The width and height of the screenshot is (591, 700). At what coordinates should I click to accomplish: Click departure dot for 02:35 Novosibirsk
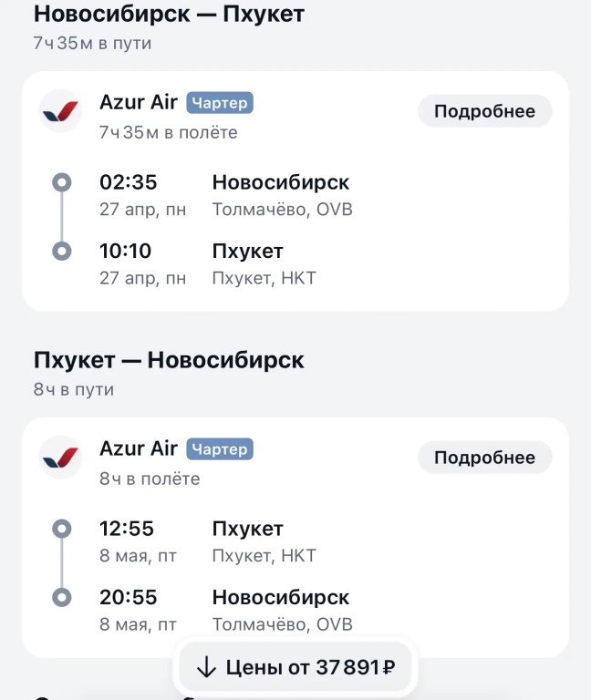point(62,183)
